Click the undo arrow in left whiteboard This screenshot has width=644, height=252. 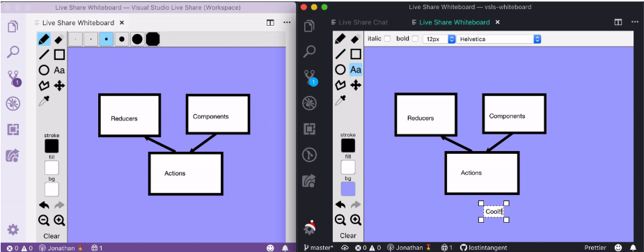point(44,205)
